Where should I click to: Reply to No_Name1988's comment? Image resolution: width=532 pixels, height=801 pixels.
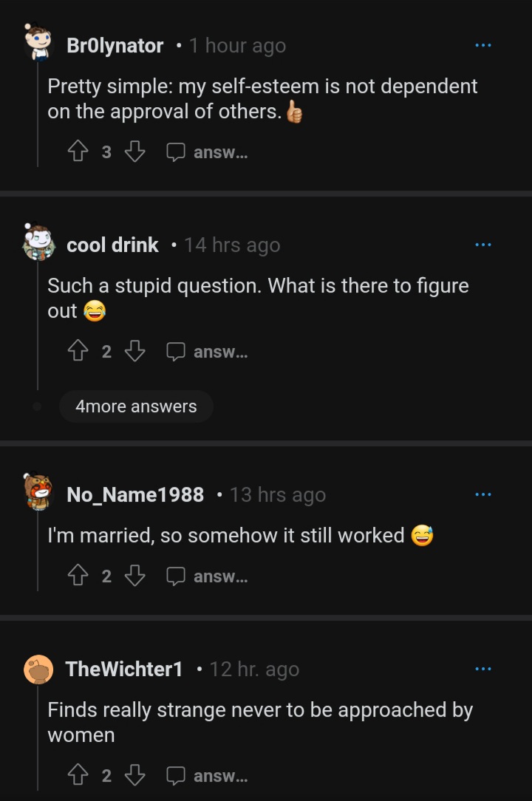click(x=207, y=576)
